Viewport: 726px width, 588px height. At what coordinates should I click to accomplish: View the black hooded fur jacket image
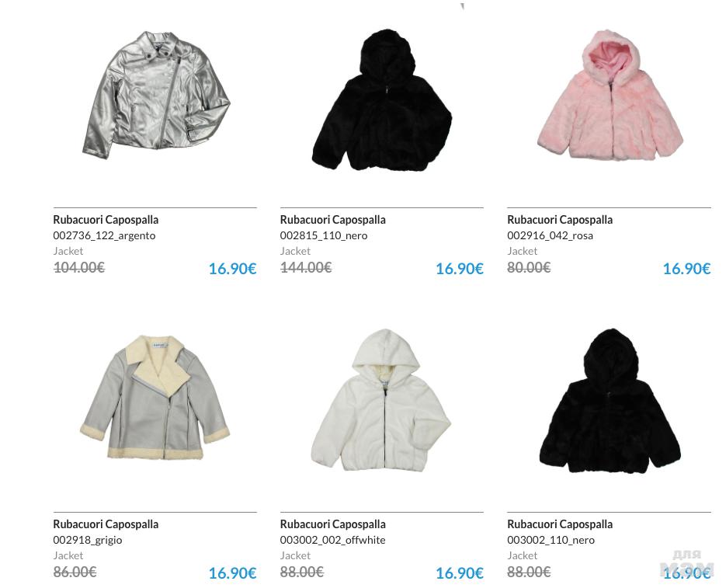pyautogui.click(x=382, y=100)
